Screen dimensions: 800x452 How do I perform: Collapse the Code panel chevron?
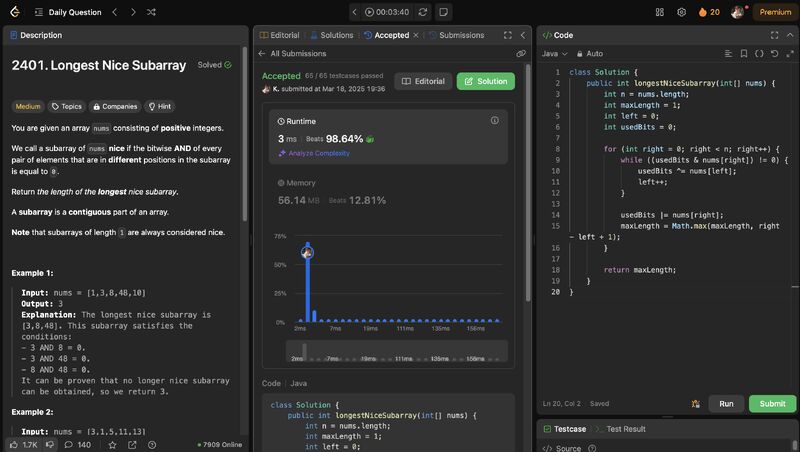pos(789,34)
